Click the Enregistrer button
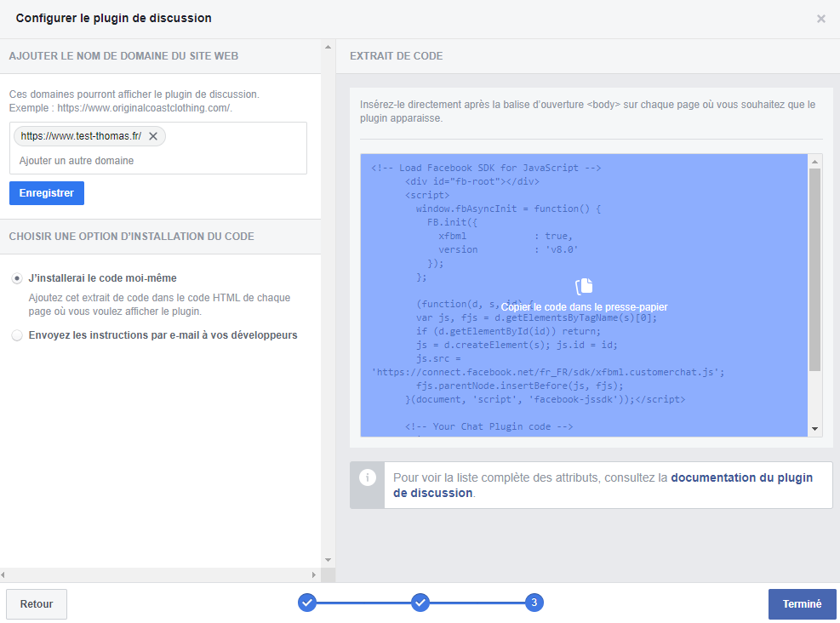This screenshot has height=623, width=840. [47, 193]
